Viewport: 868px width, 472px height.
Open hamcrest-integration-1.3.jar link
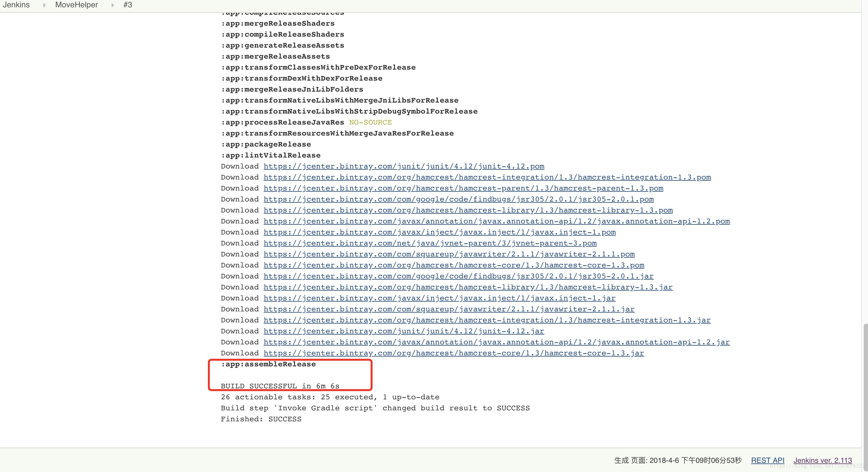487,320
